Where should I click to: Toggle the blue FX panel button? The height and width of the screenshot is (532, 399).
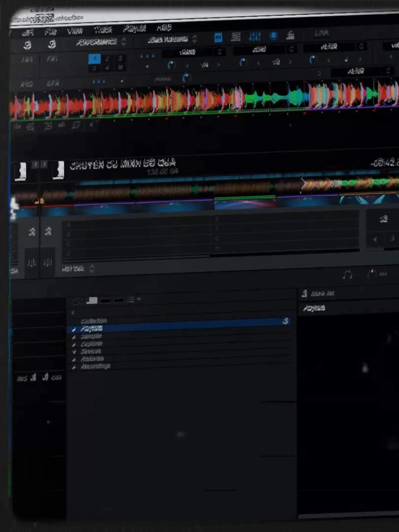218,38
